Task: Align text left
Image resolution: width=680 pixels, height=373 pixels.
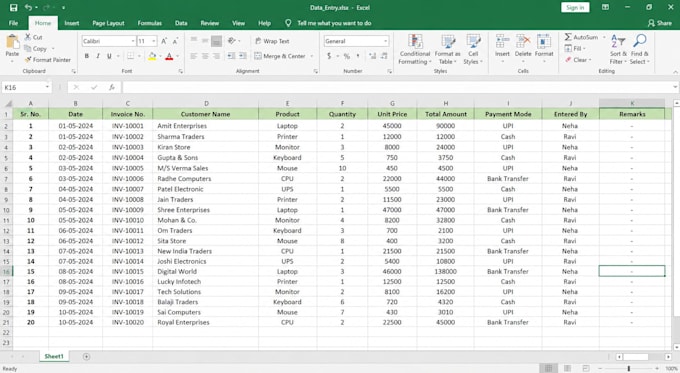Action: point(194,56)
